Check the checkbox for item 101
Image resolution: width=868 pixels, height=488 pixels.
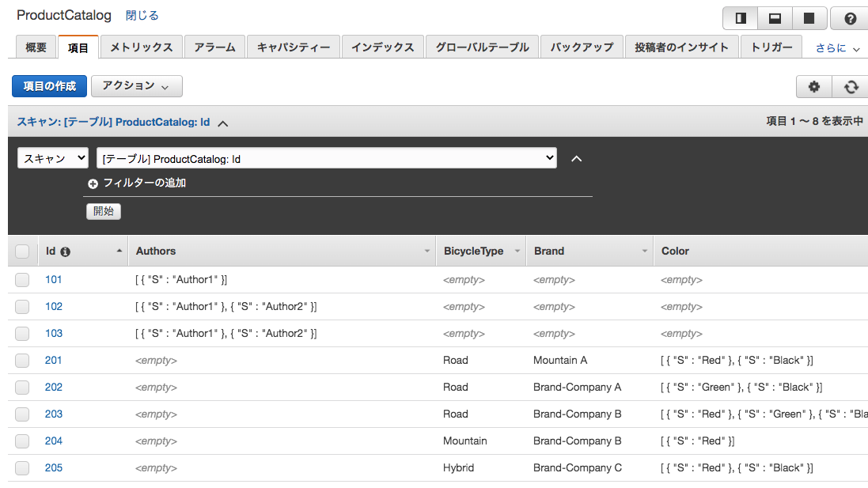(22, 279)
